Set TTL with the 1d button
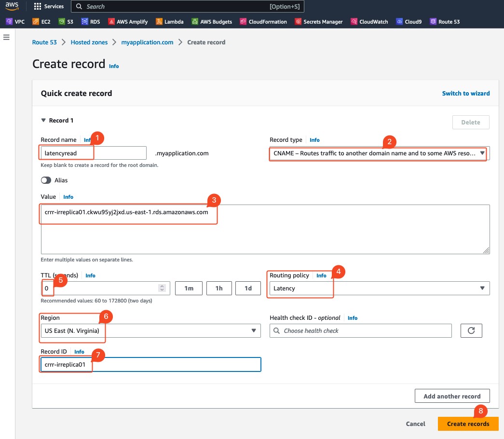This screenshot has width=504, height=439. tap(248, 288)
